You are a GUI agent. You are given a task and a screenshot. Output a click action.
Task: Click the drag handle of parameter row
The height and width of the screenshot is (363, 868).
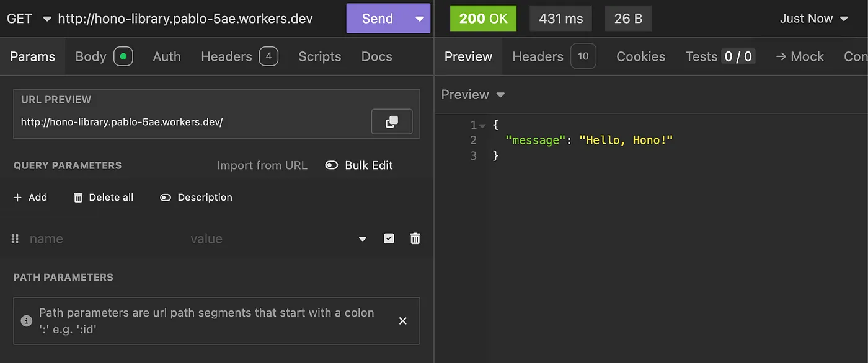pos(15,238)
